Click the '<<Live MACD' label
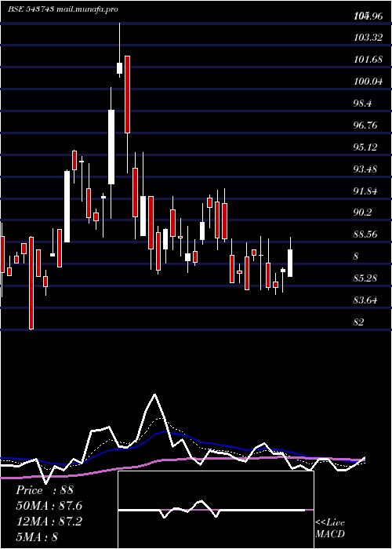Viewport: 392px width, 549px height. coord(330,529)
